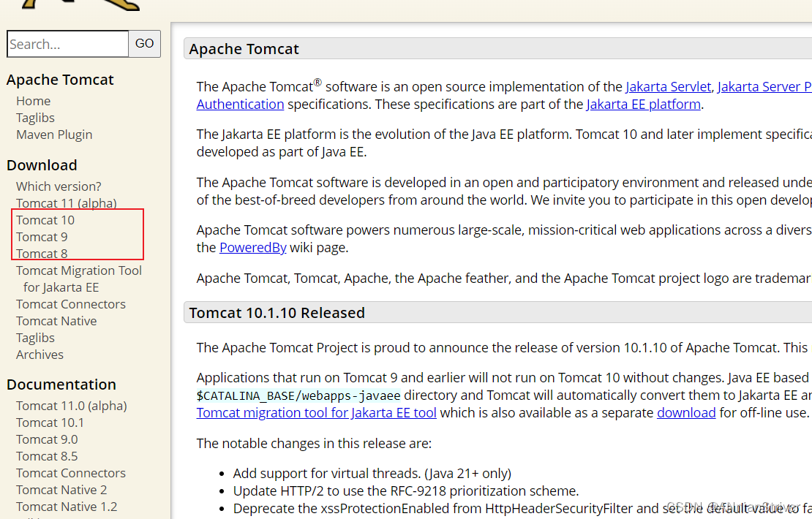Image resolution: width=812 pixels, height=519 pixels.
Task: Click 'Add support for virtual threads' bullet
Action: (x=372, y=473)
